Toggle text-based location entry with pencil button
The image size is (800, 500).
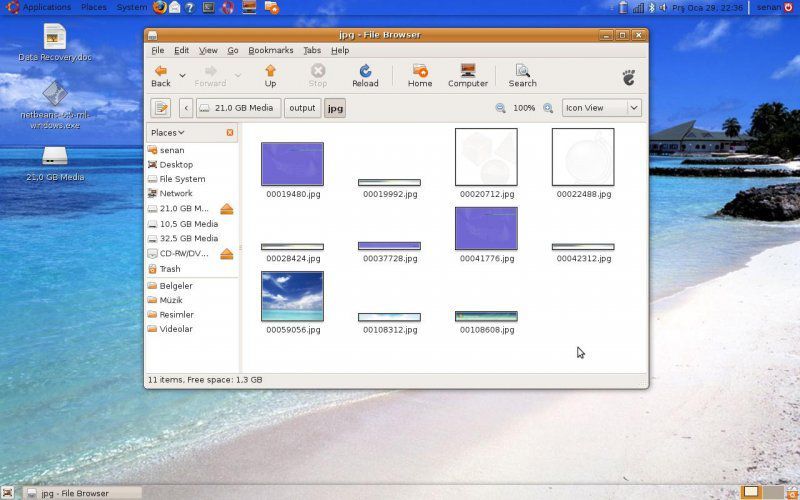point(160,108)
